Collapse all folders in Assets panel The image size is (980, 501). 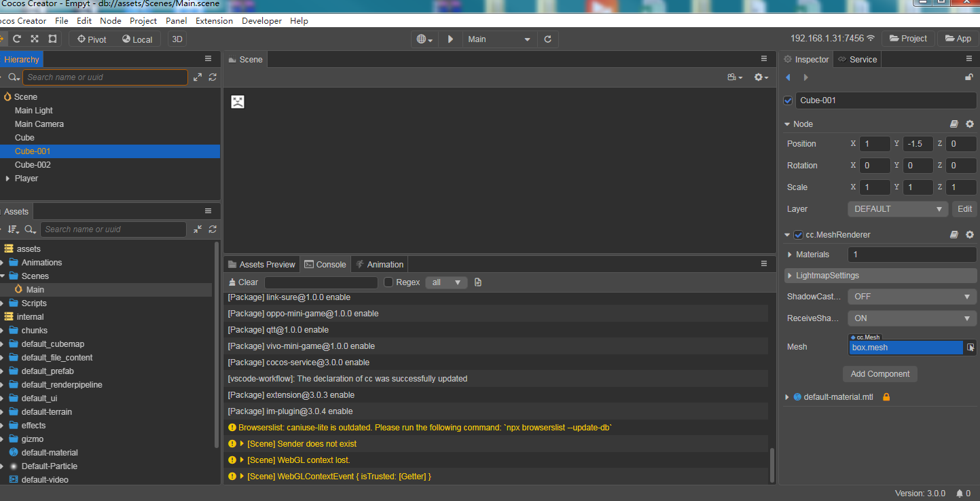click(198, 229)
